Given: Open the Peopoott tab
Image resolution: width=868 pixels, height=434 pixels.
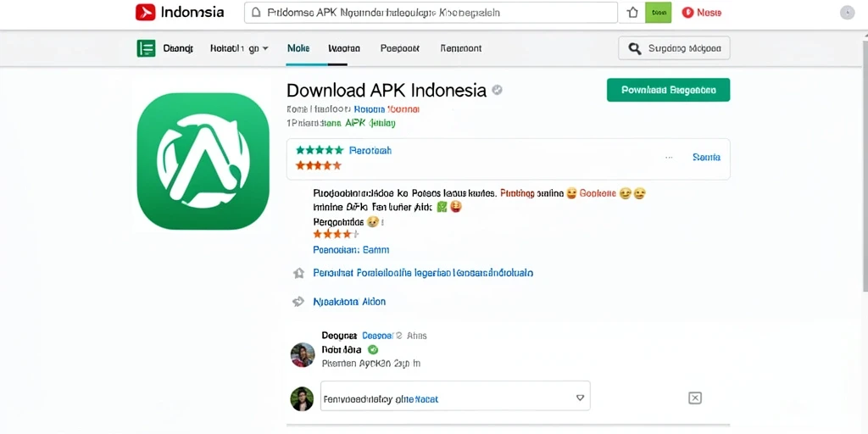Looking at the screenshot, I should click(x=400, y=48).
